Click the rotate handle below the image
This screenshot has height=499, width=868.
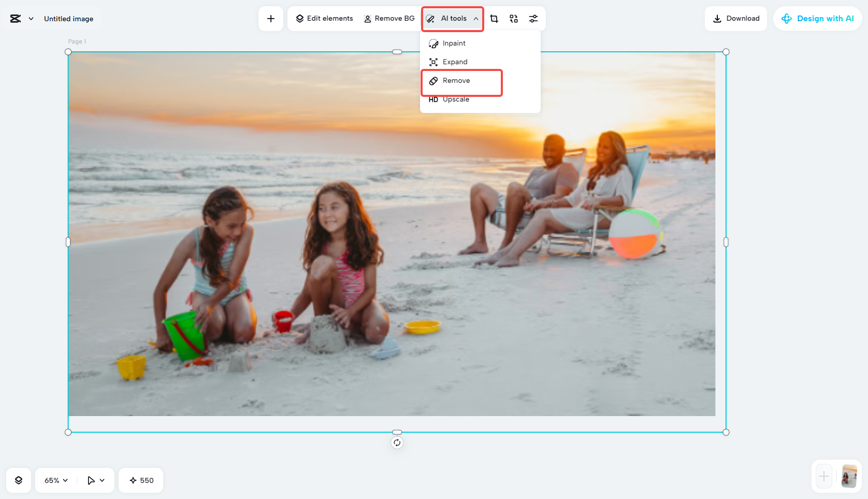(x=397, y=443)
